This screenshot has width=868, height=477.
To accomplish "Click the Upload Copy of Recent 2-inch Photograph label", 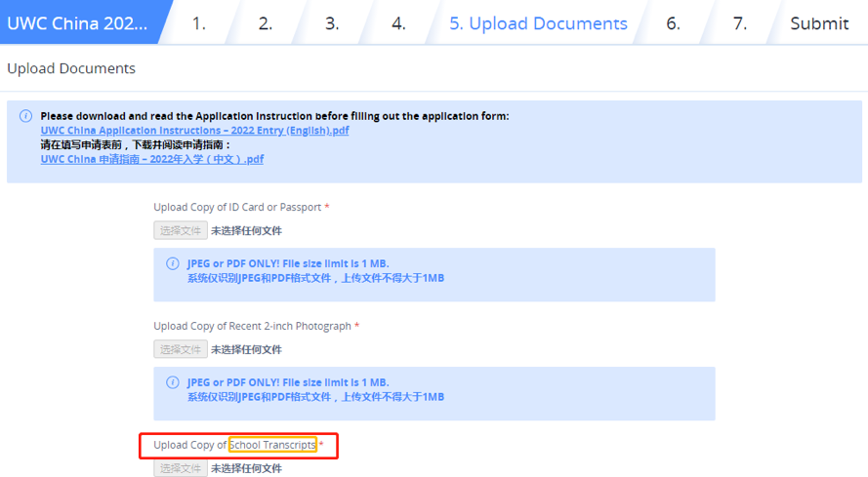I will (x=257, y=326).
